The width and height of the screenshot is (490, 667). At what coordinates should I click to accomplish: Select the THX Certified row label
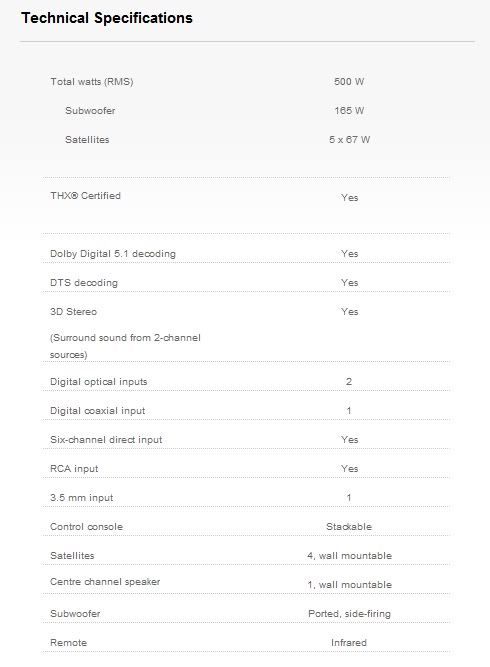coord(85,196)
